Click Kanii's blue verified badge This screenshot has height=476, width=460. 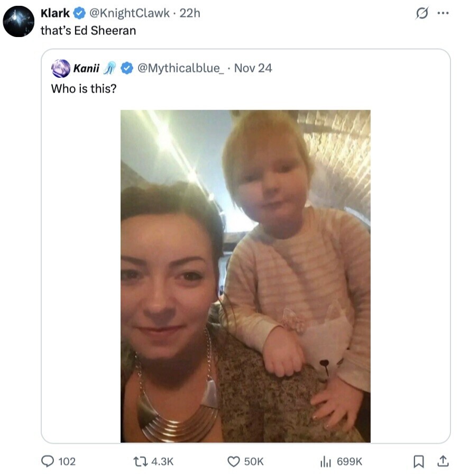[x=126, y=68]
